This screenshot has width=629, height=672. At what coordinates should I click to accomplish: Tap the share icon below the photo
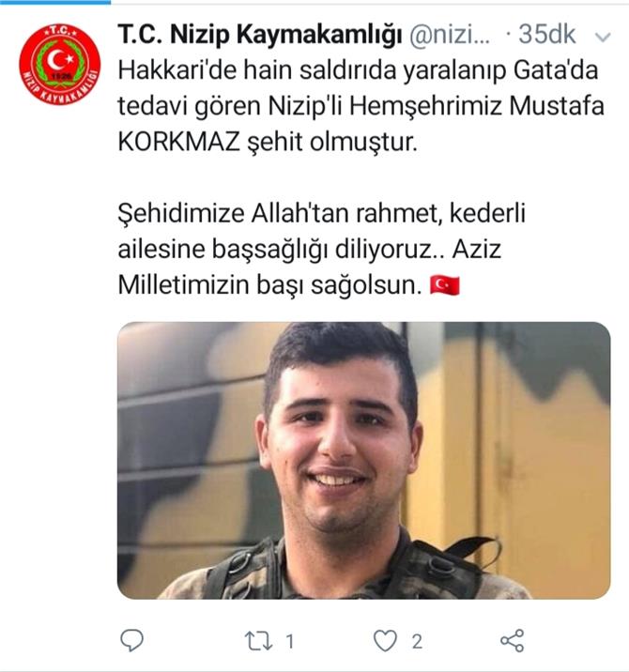coord(513,641)
